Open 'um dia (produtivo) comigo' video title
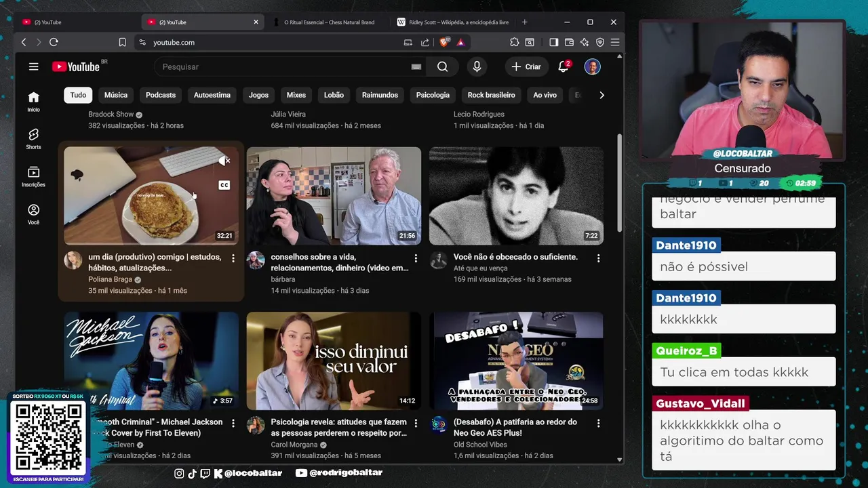 (155, 262)
